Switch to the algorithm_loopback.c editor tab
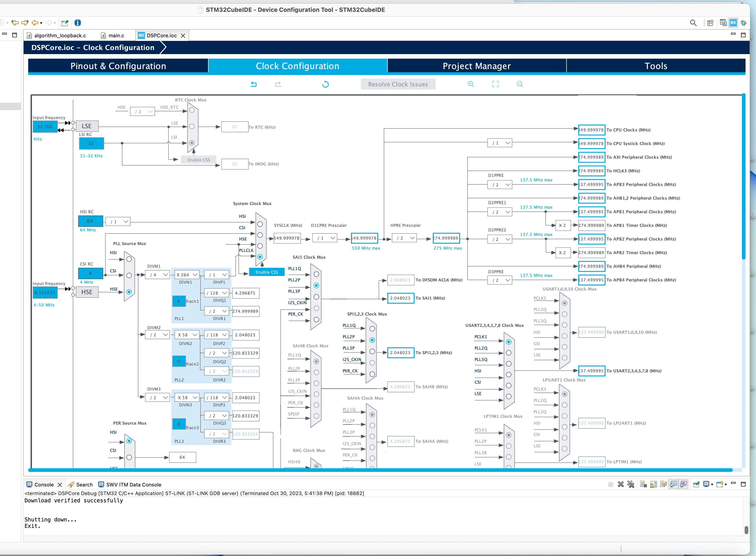 click(x=57, y=35)
